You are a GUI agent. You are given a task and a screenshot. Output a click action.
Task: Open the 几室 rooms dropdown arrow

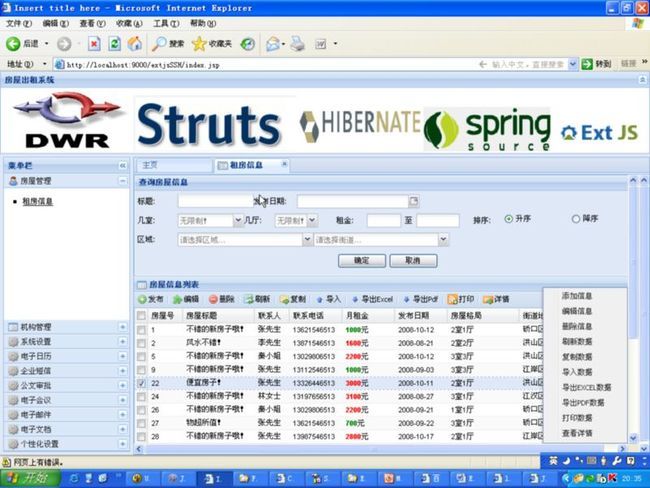coord(238,221)
